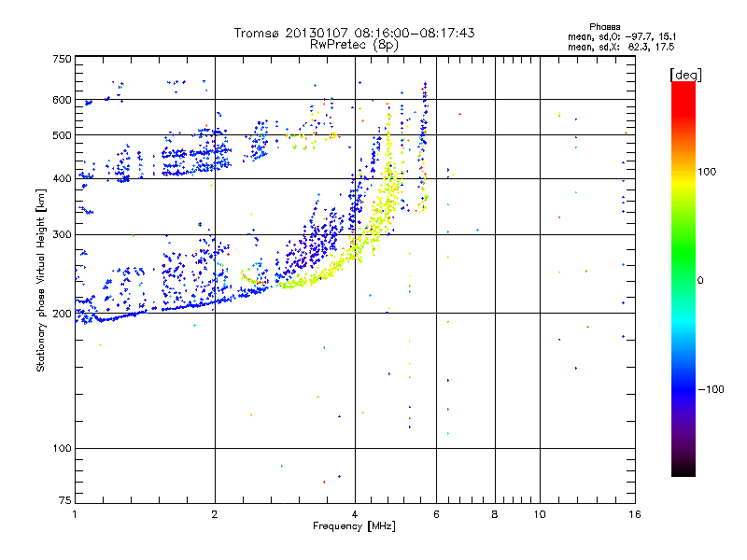Click the black bottom of the colorbar
The image size is (747, 560).
tap(684, 469)
